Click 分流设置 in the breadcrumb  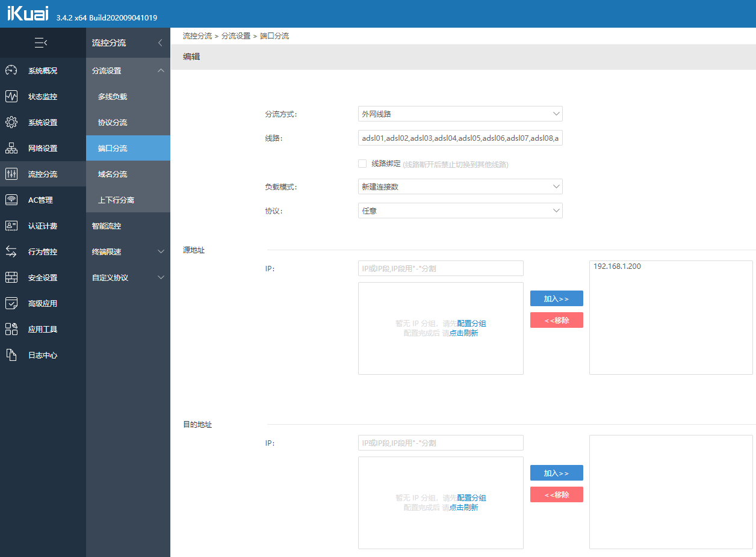(x=236, y=36)
